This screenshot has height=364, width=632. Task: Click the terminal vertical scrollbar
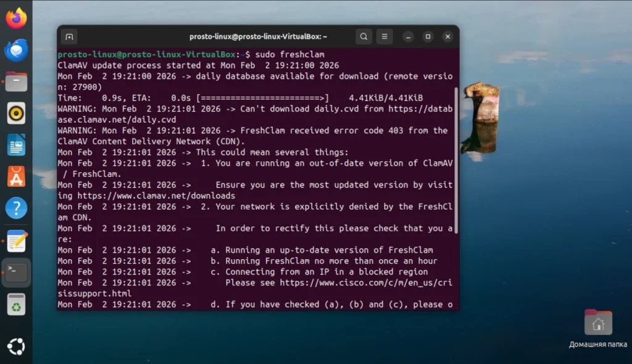pos(456,160)
